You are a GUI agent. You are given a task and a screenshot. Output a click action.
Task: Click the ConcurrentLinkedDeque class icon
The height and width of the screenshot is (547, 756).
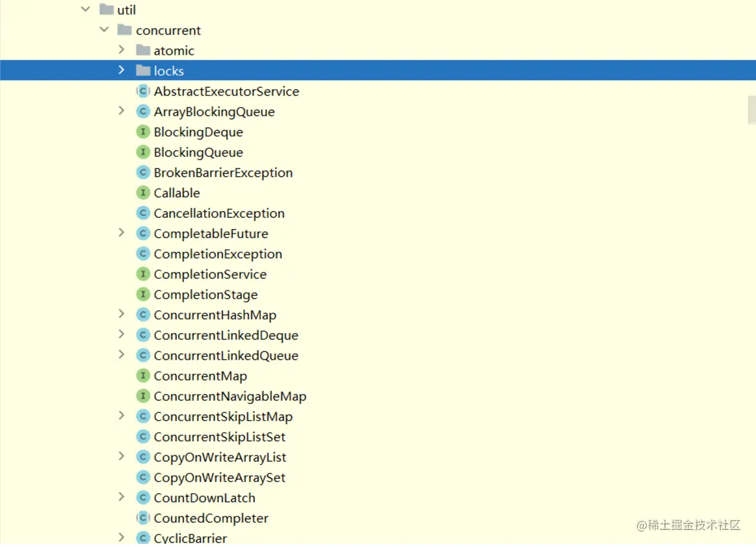point(143,335)
